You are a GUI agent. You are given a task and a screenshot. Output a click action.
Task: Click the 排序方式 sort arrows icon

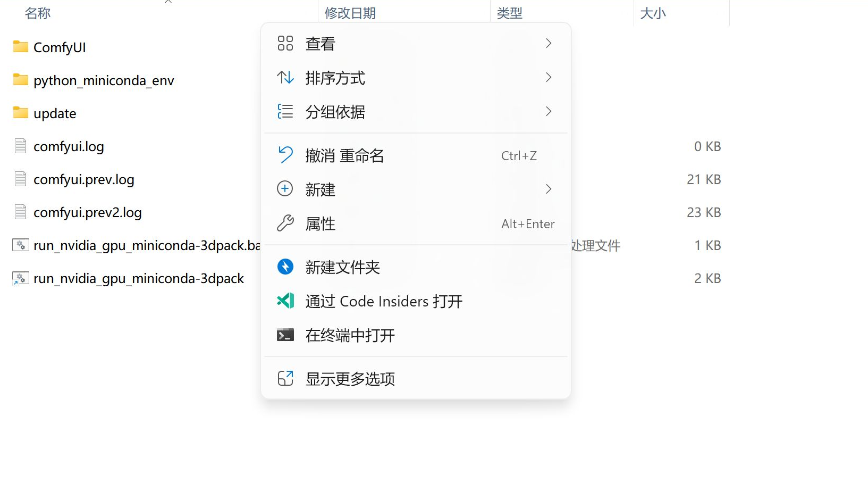click(285, 78)
